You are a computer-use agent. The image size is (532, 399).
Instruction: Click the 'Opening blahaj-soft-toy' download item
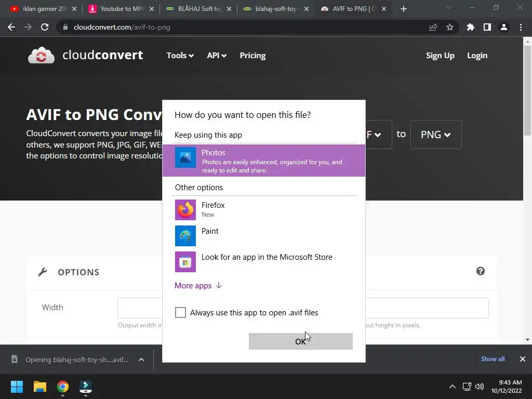(x=77, y=360)
